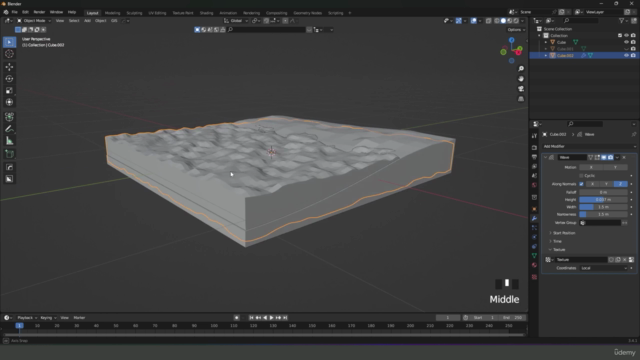Enable the Cyclic checkbox

pyautogui.click(x=581, y=176)
